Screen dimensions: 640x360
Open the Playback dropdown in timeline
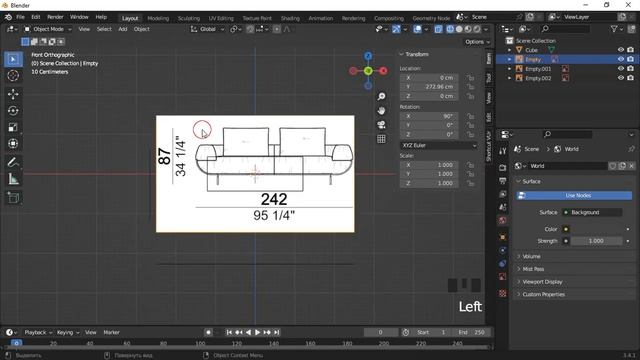(x=38, y=333)
